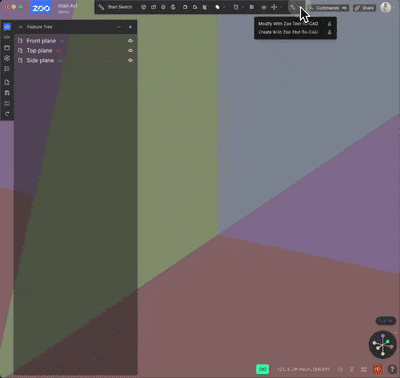Click the Zoo logo

41,8
